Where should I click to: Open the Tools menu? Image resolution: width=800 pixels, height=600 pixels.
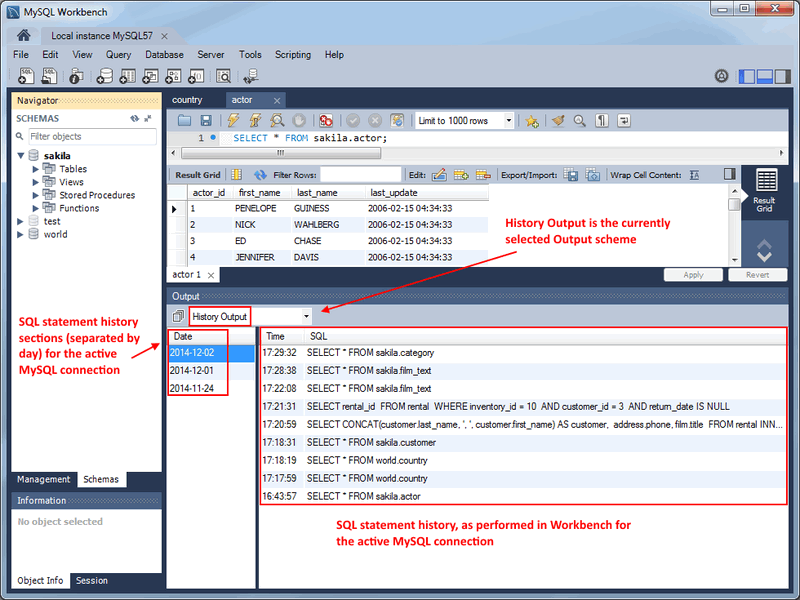tap(250, 55)
